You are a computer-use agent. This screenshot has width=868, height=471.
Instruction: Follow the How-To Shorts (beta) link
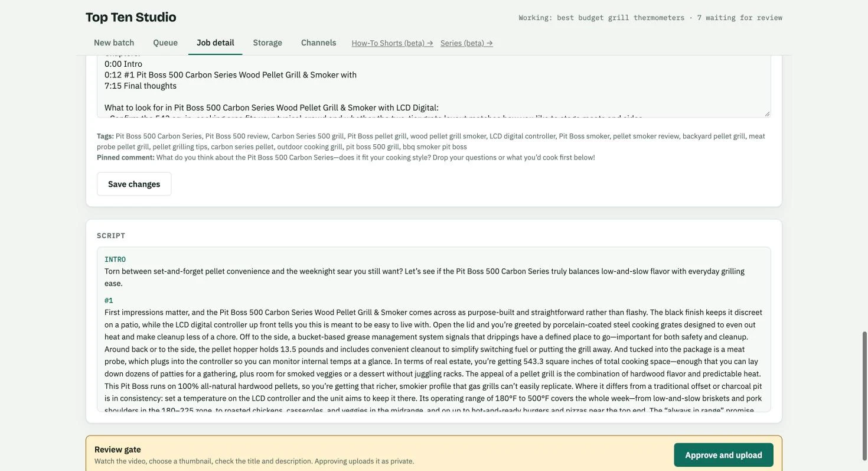click(x=393, y=43)
